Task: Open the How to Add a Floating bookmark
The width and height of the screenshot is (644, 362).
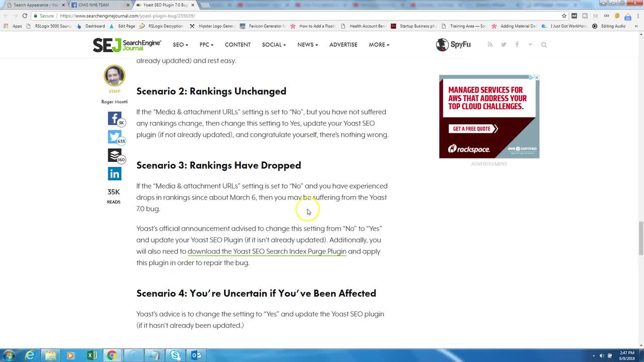Action: (313, 26)
